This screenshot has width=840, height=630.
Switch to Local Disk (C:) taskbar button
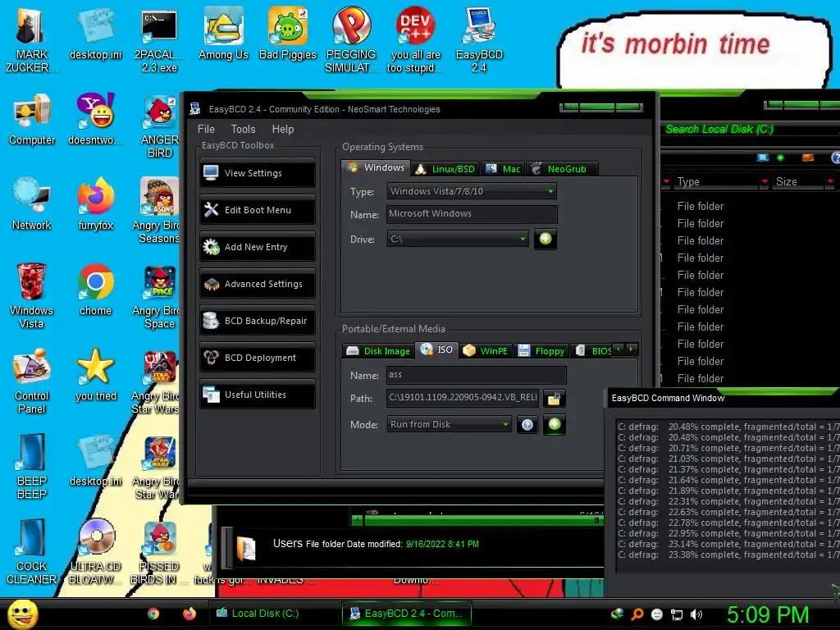click(x=273, y=614)
